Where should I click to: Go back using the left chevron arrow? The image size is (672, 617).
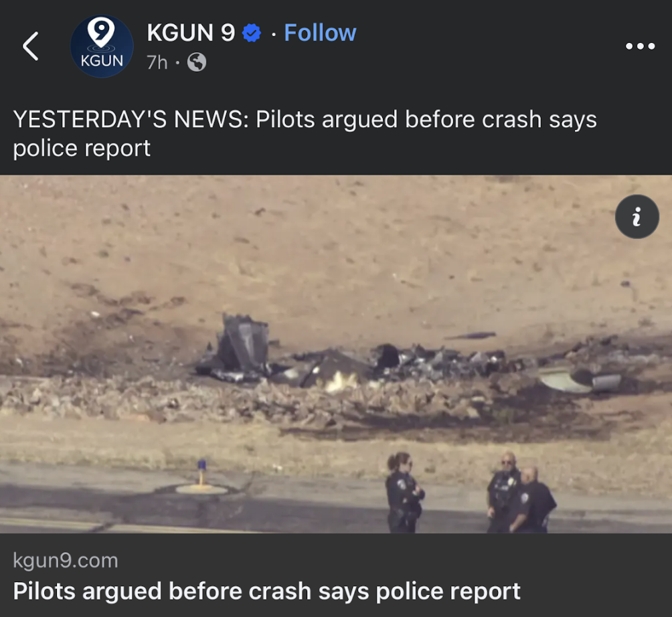tap(30, 46)
